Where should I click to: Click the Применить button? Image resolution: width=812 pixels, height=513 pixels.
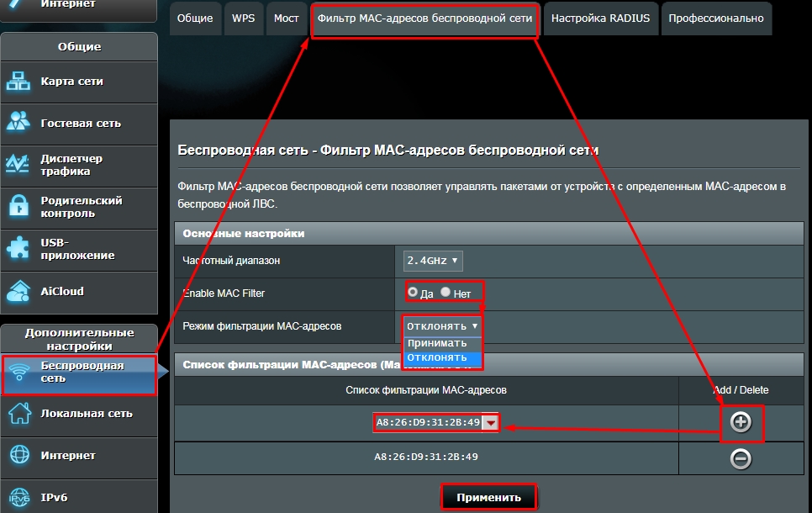point(489,498)
